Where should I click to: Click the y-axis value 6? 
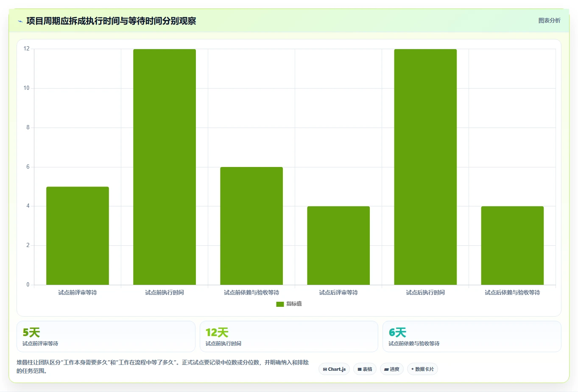tap(28, 167)
